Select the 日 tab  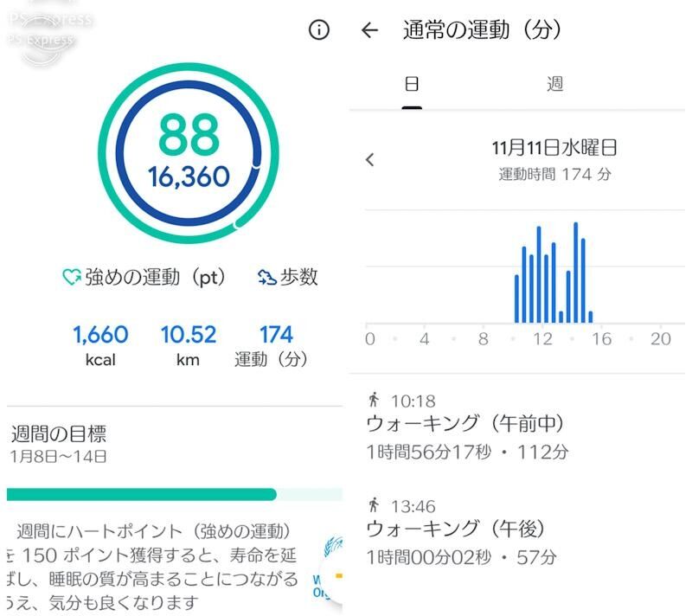[412, 83]
